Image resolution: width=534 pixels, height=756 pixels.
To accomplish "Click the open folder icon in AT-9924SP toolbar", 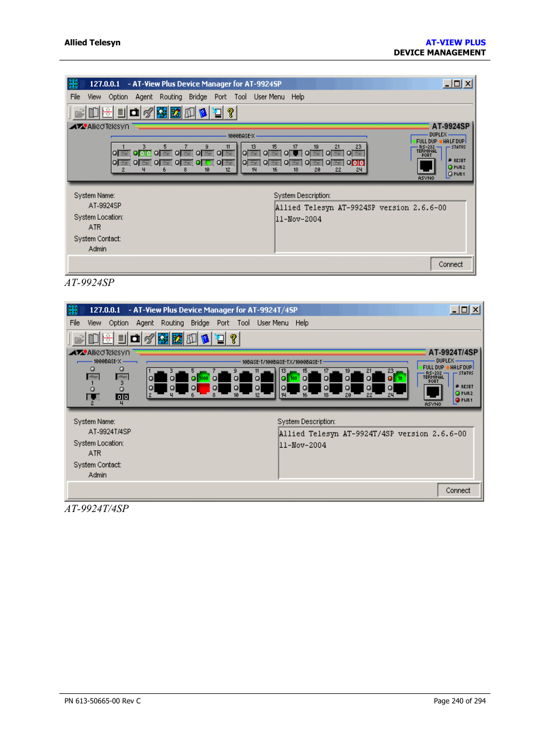I will [x=79, y=112].
